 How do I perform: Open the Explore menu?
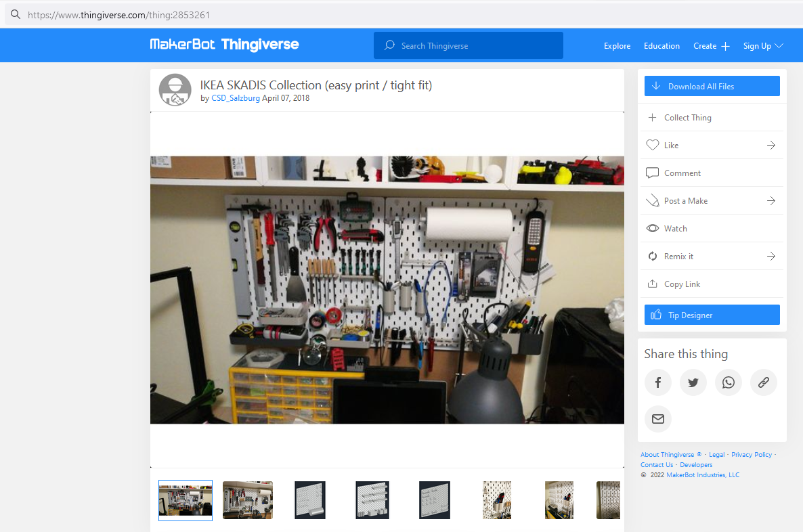click(x=617, y=45)
